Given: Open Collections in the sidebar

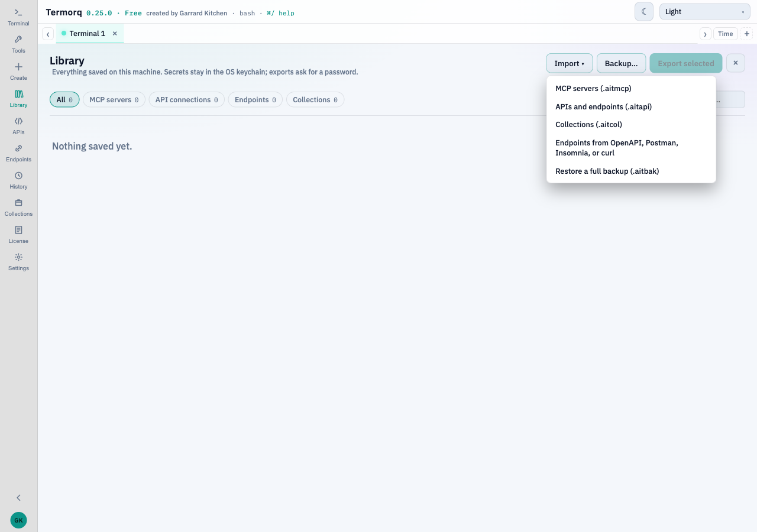Looking at the screenshot, I should tap(18, 207).
